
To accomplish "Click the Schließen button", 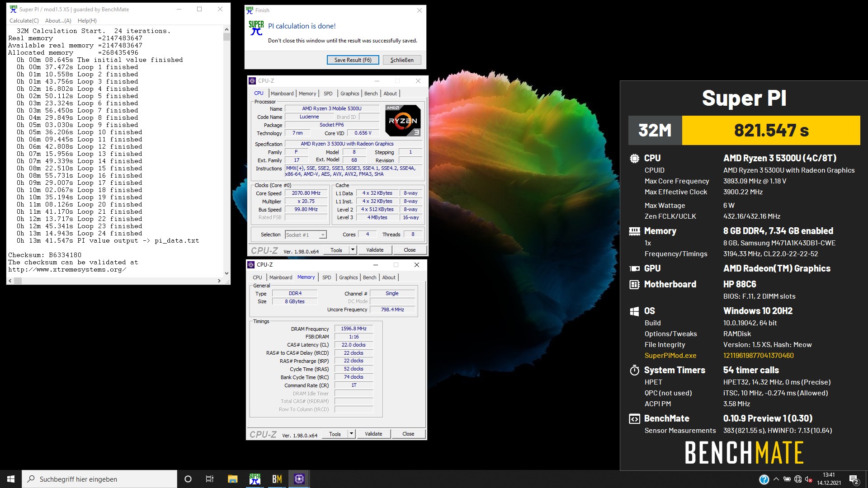I will point(402,60).
